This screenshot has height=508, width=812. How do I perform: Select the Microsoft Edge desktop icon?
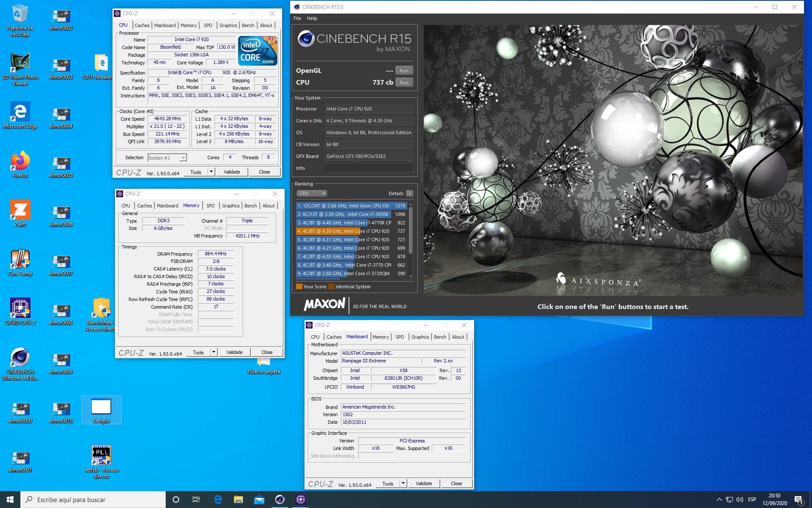point(20,115)
